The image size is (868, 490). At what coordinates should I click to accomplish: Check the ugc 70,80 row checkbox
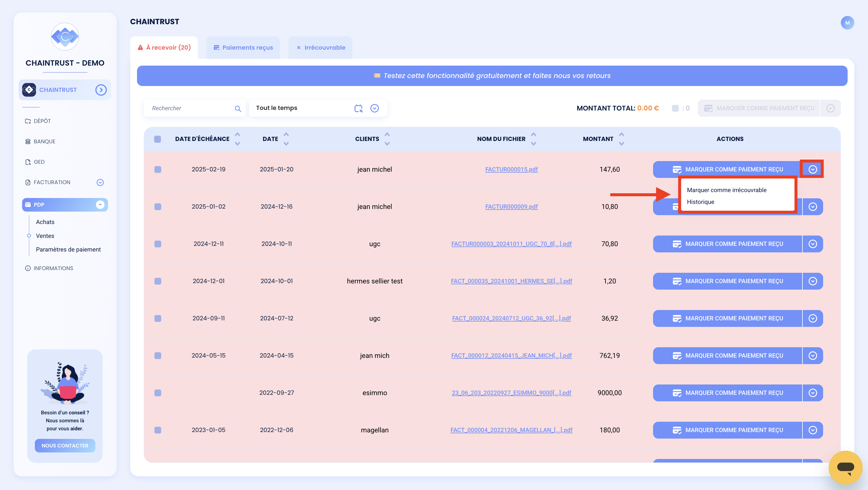(158, 244)
